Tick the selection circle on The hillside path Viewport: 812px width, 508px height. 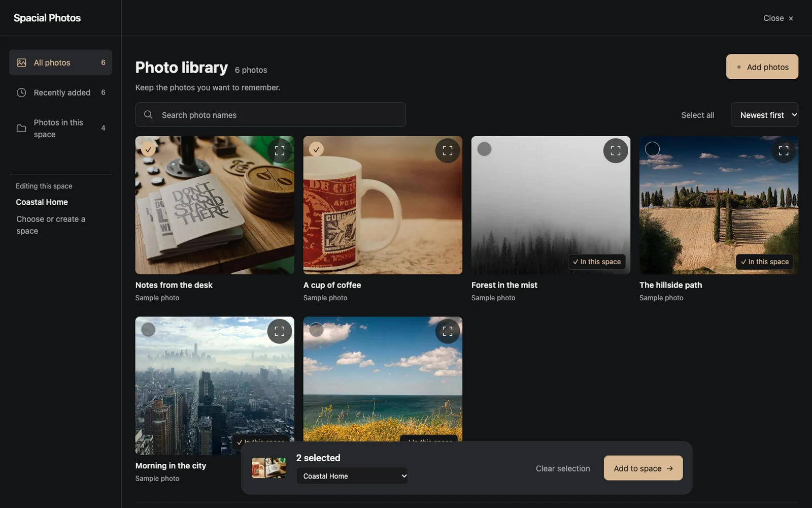pyautogui.click(x=652, y=149)
